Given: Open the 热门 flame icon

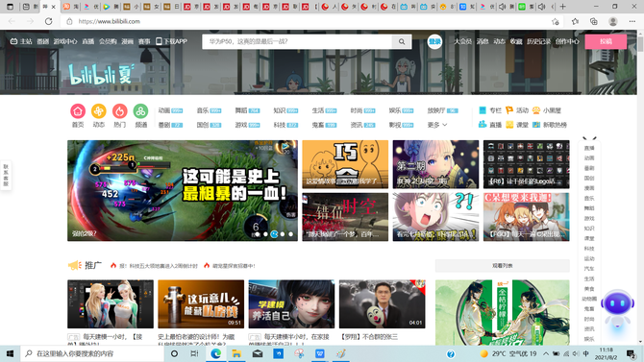Looking at the screenshot, I should pos(119,111).
